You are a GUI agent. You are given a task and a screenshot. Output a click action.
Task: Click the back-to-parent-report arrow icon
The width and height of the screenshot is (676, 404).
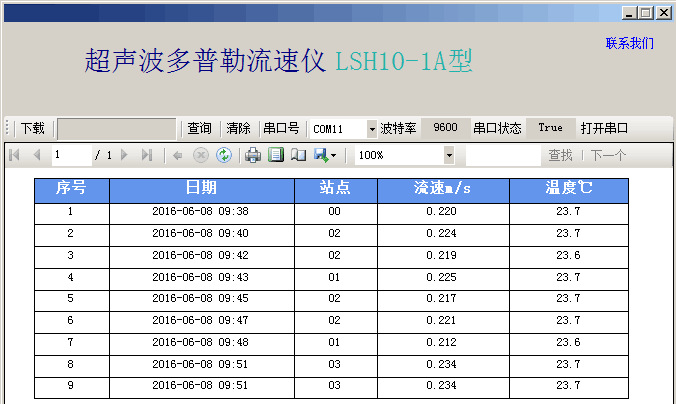pos(177,155)
